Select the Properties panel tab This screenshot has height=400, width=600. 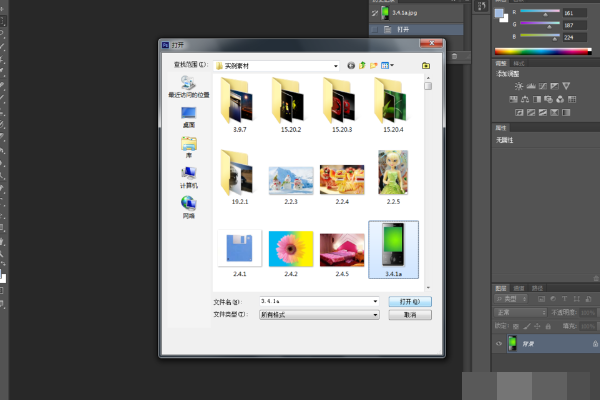501,128
